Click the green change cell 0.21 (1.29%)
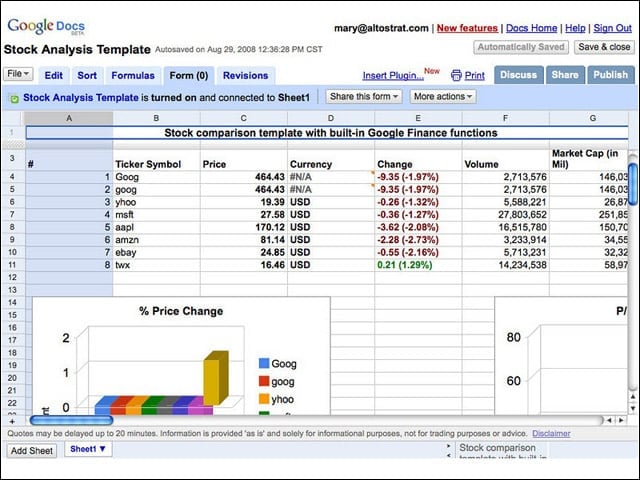This screenshot has height=480, width=640. pos(418,265)
